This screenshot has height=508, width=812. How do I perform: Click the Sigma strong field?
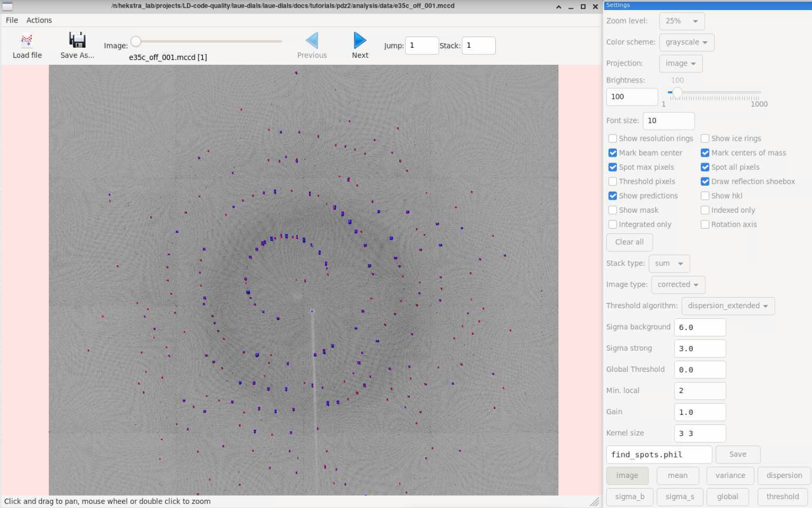click(x=700, y=348)
